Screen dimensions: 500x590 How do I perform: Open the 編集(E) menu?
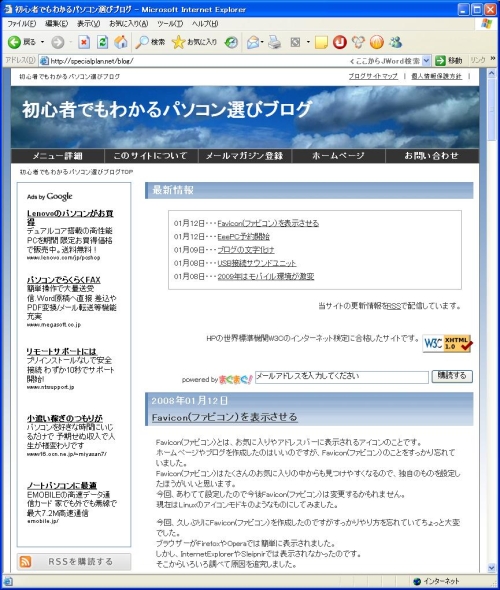tap(56, 24)
